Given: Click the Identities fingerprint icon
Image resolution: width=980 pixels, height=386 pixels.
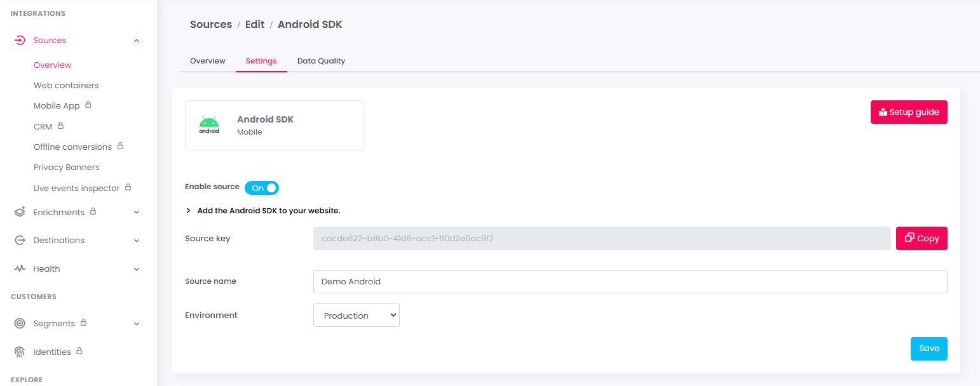Looking at the screenshot, I should click(x=20, y=352).
